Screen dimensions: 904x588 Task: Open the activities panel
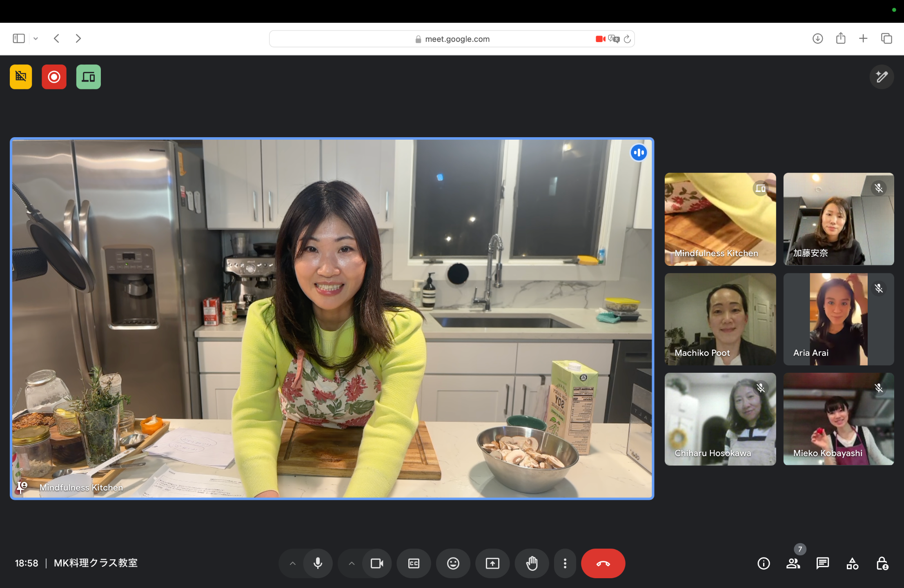pyautogui.click(x=852, y=563)
